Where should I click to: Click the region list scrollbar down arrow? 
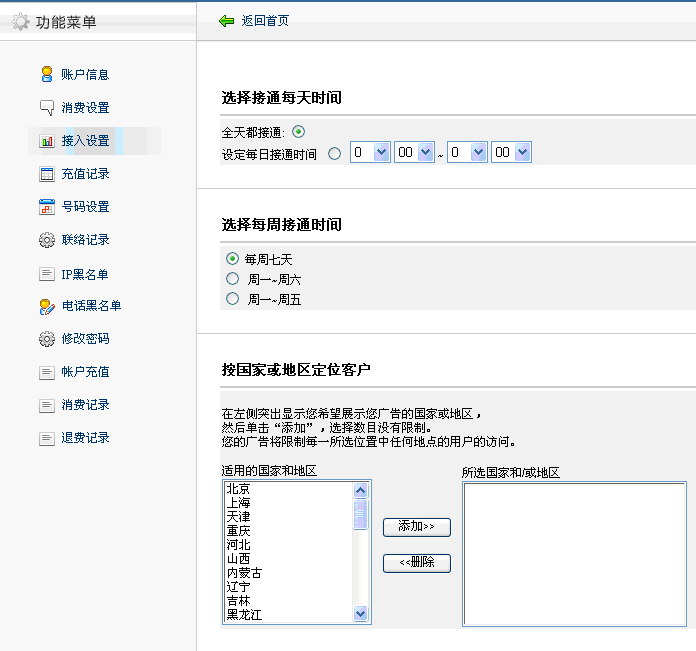(361, 614)
